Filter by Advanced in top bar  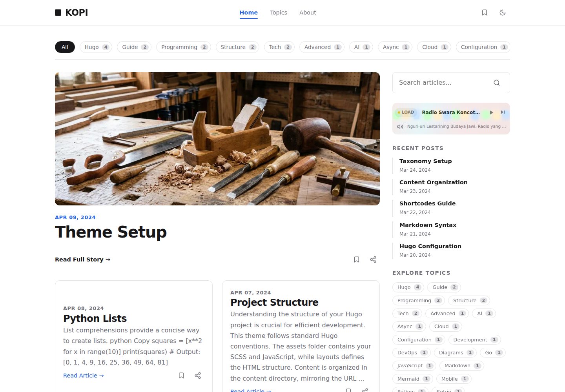click(x=322, y=47)
